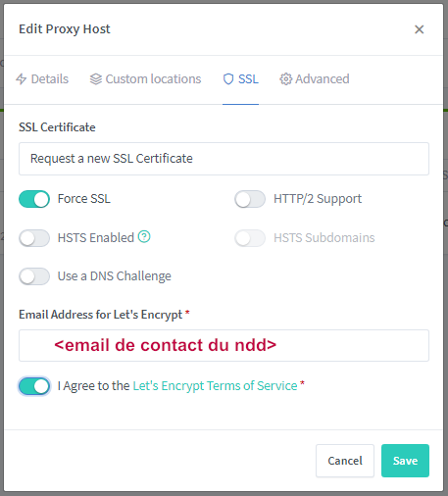The width and height of the screenshot is (448, 496).
Task: Cancel editing the proxy host
Action: pos(345,461)
